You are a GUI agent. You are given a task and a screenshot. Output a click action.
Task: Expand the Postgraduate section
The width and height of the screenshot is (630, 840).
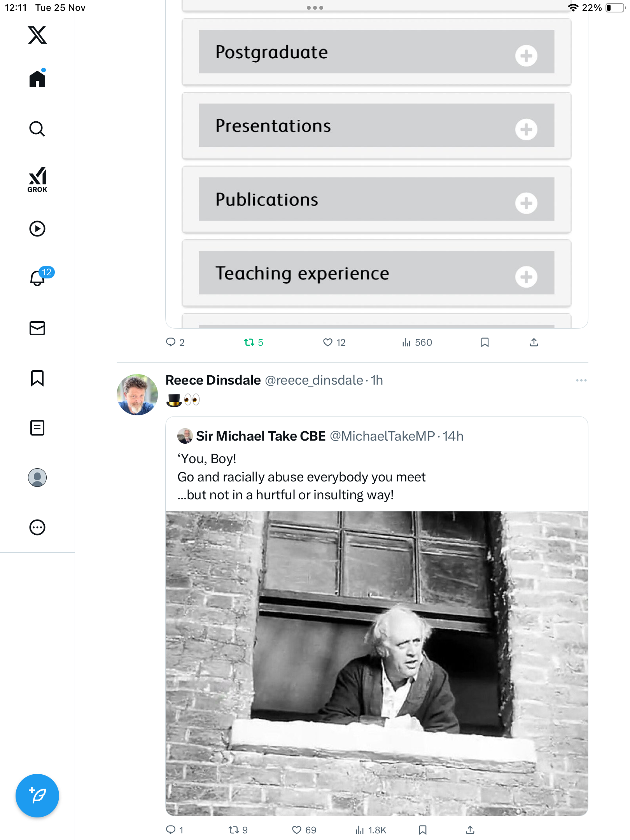click(526, 56)
